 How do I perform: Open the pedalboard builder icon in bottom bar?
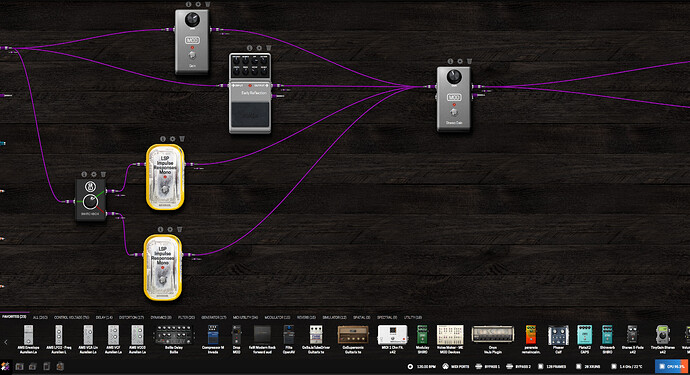pyautogui.click(x=5, y=366)
